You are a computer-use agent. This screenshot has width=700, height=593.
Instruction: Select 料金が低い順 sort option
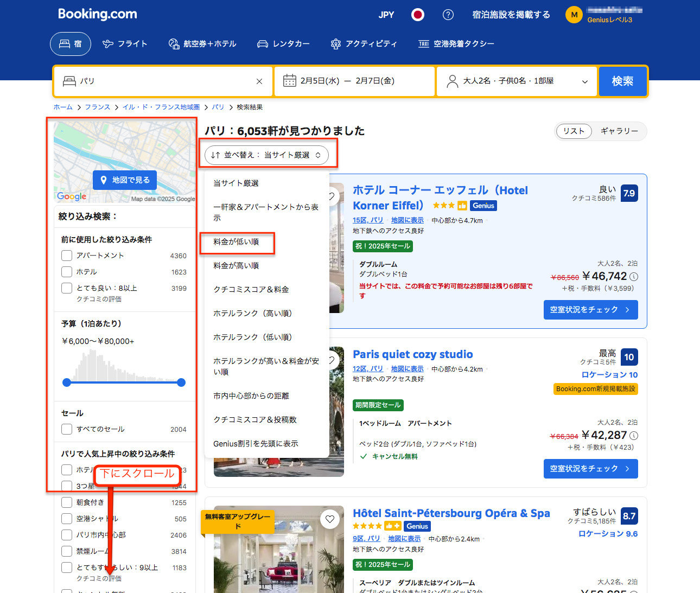click(x=236, y=242)
